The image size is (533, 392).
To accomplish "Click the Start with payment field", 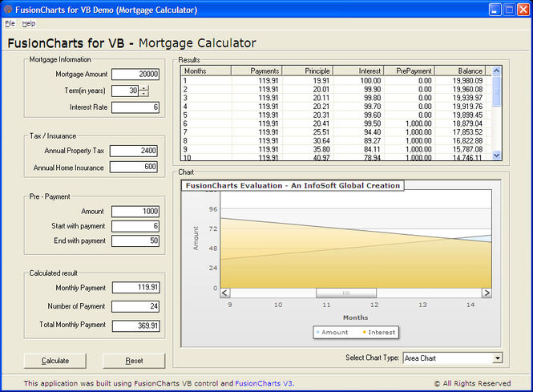I will 135,226.
